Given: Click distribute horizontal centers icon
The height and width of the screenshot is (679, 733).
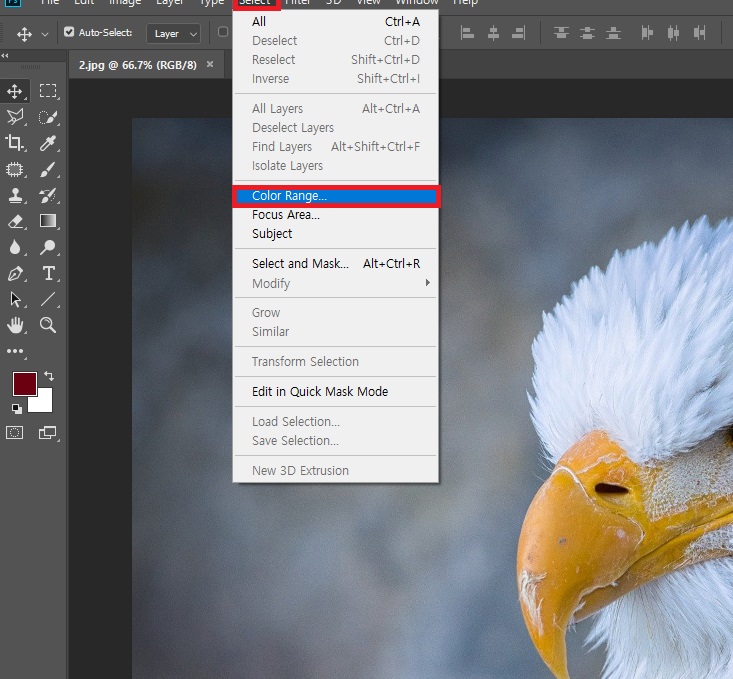Looking at the screenshot, I should point(673,33).
